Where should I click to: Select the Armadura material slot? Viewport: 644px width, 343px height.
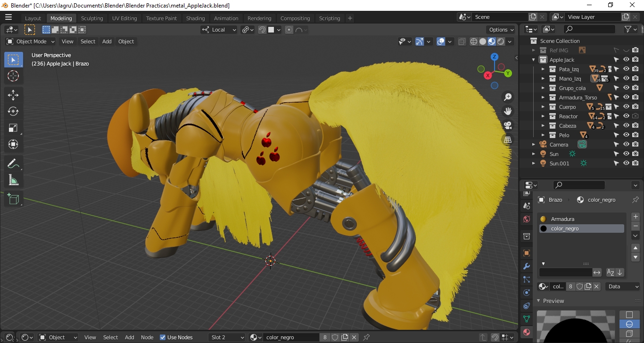[582, 219]
